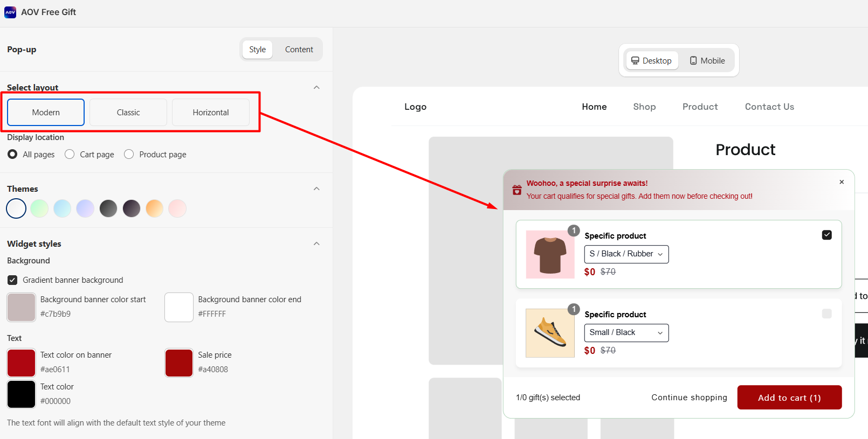Choose the orange theme circle

pyautogui.click(x=154, y=208)
